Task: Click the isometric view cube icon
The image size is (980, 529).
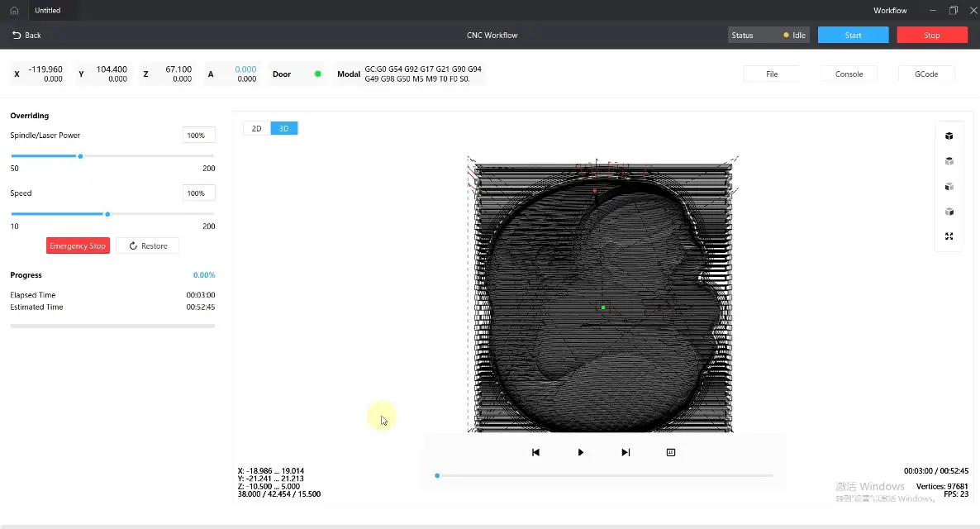Action: click(x=949, y=136)
